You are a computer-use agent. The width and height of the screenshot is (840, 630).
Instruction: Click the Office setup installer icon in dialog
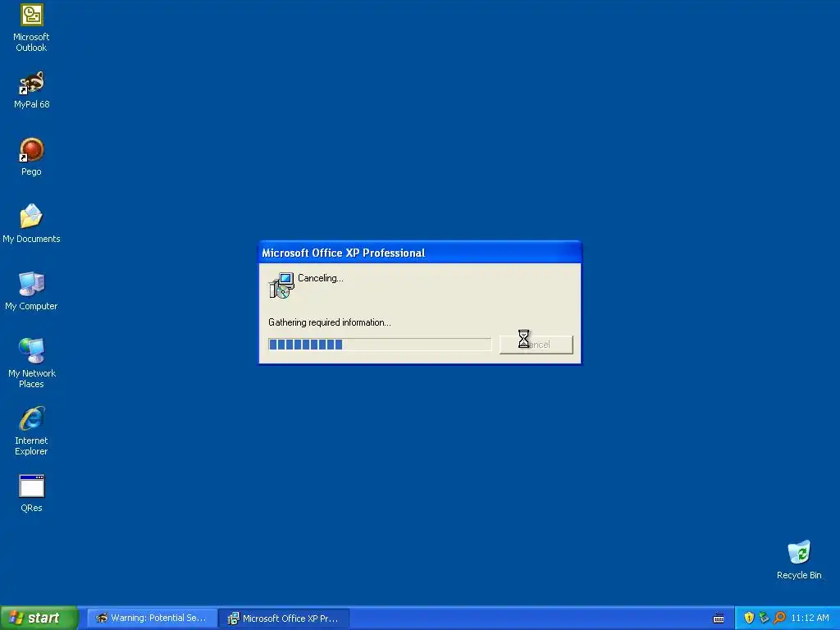281,285
